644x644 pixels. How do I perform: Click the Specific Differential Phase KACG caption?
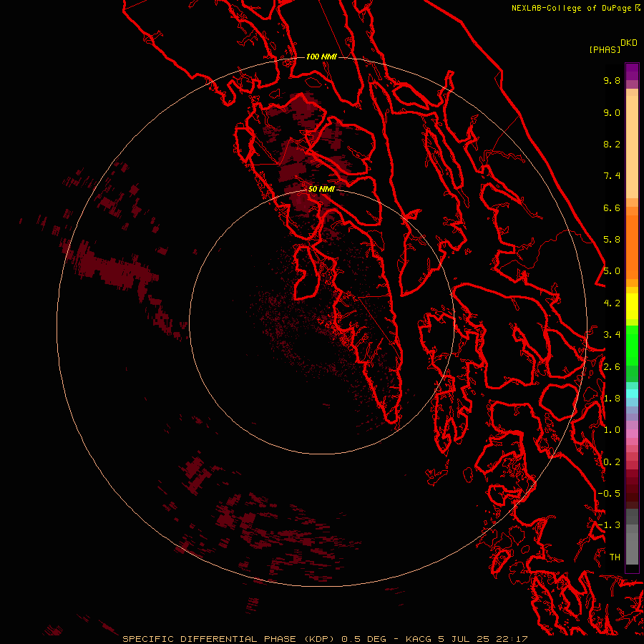click(325, 639)
